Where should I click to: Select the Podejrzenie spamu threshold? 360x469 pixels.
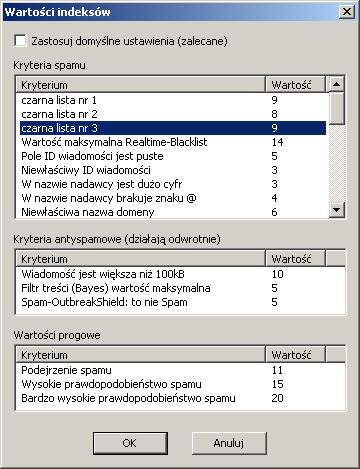point(180,370)
